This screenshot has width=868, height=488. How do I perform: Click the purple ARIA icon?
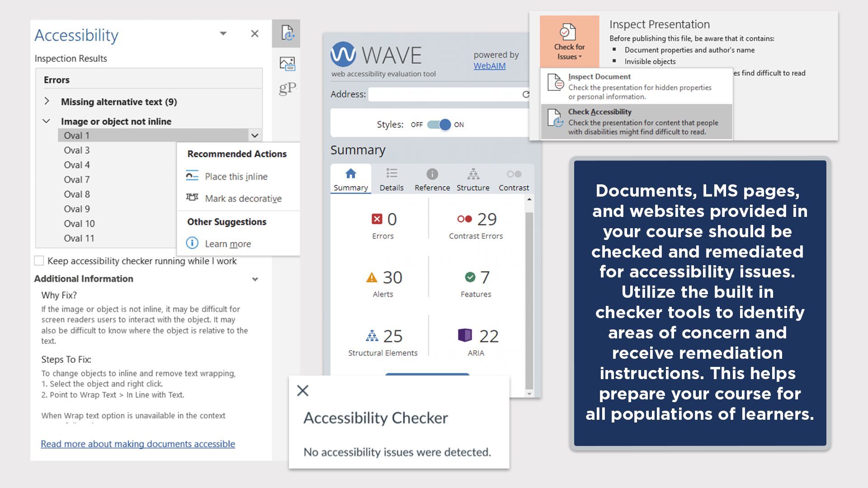tap(465, 335)
